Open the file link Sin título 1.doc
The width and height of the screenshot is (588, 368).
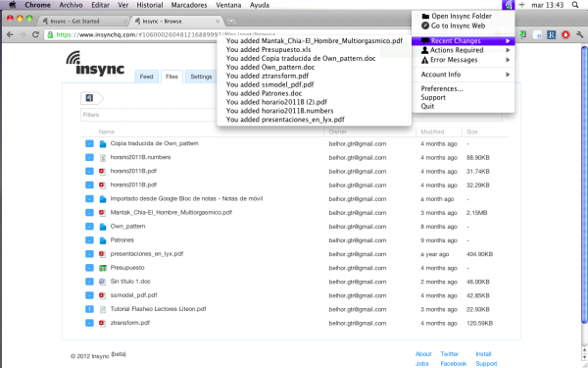point(130,282)
